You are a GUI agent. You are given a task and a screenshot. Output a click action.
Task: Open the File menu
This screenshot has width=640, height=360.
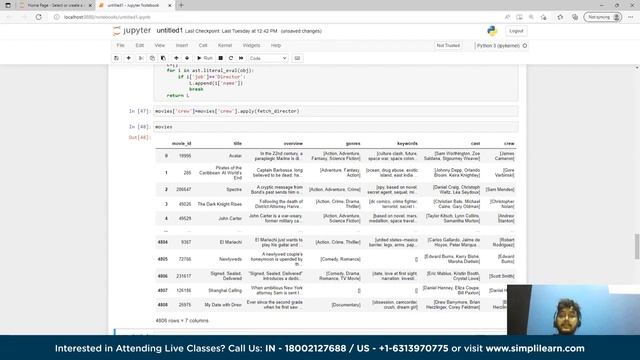click(120, 45)
